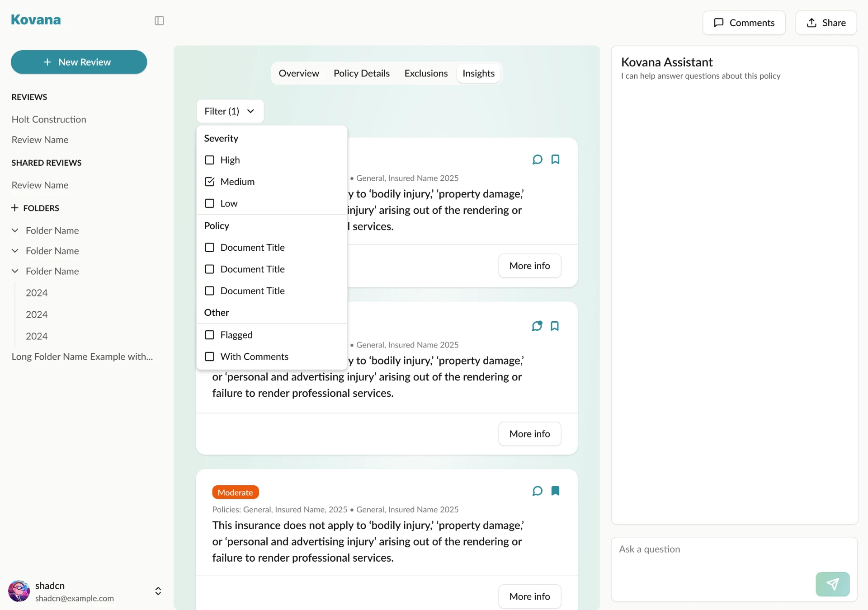Switch to the Policy Details tab

(x=362, y=73)
